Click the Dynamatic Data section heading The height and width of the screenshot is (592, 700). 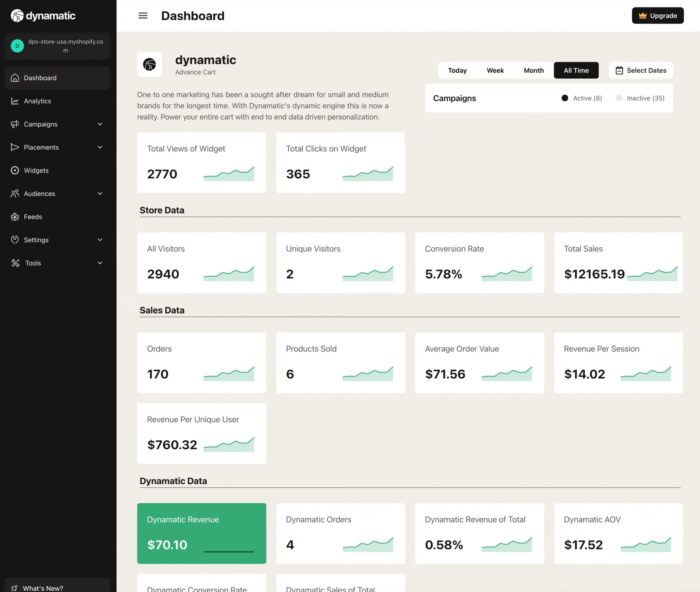173,481
